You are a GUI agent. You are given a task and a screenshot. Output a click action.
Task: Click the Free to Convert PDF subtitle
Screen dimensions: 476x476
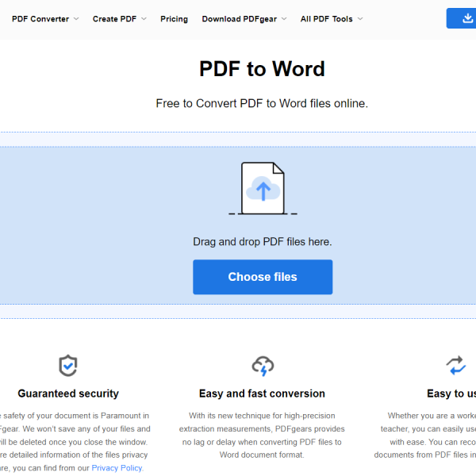pyautogui.click(x=262, y=103)
